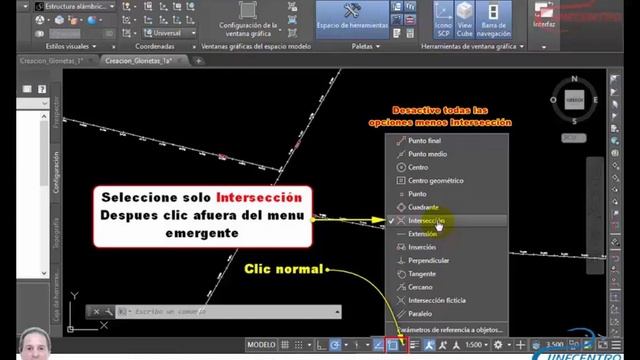Open the toolspace view dropdown

33,104
